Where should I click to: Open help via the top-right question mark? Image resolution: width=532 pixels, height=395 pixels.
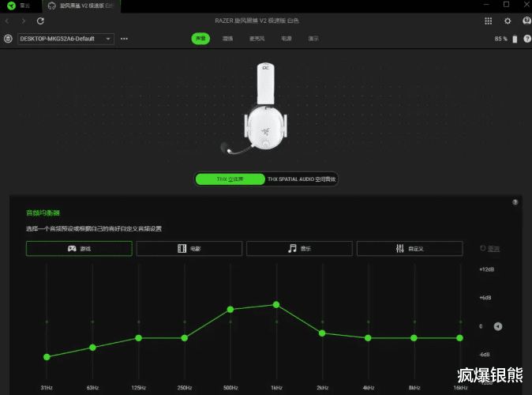(x=527, y=39)
